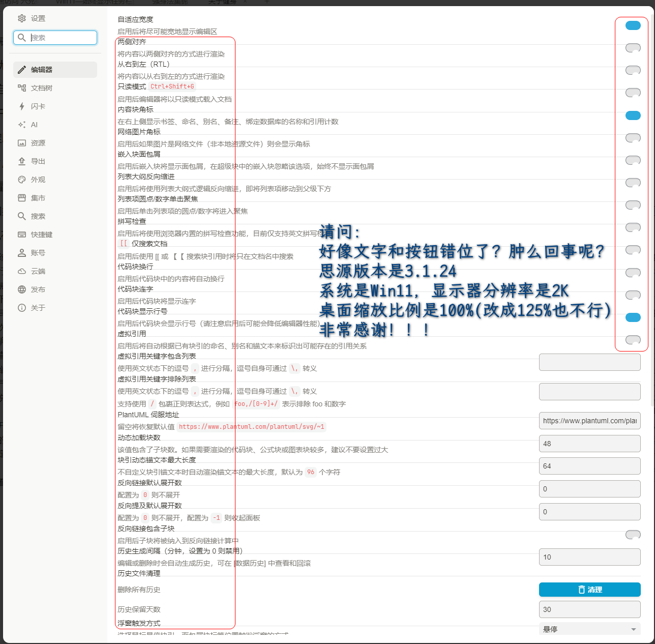Image resolution: width=655 pixels, height=644 pixels.
Task: Go to 账号 account settings
Action: click(55, 253)
